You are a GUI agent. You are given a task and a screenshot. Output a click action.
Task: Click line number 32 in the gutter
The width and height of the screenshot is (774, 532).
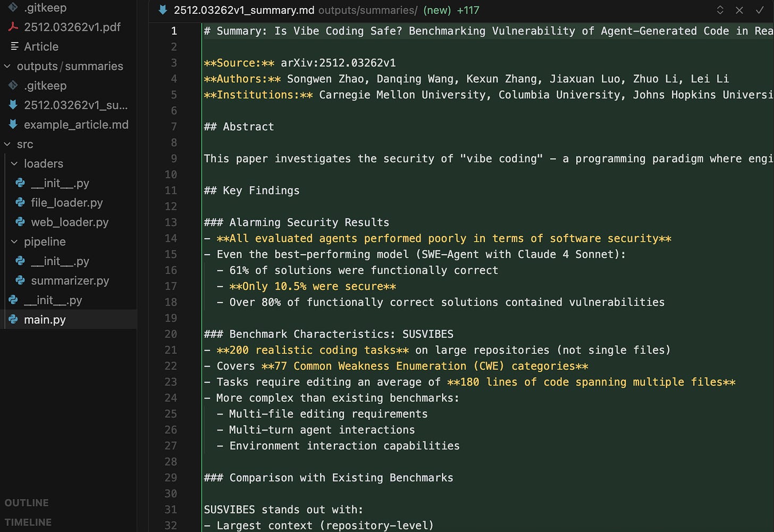coord(171,525)
